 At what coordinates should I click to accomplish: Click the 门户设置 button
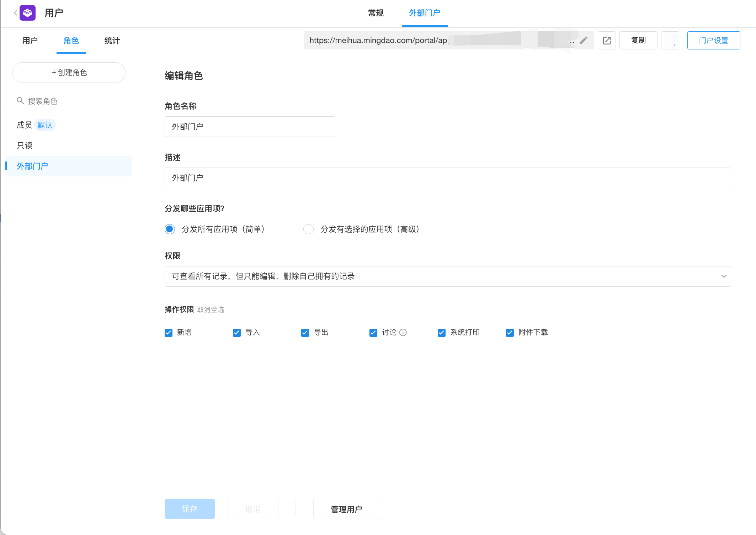[713, 40]
